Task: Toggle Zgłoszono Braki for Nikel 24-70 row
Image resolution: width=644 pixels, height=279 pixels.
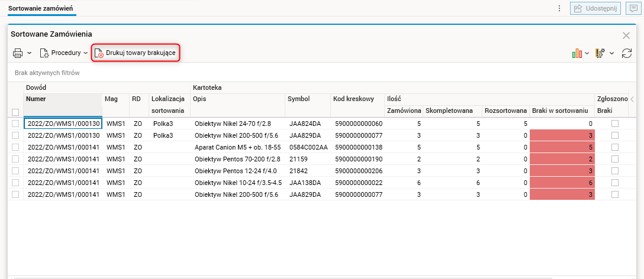Action: point(615,124)
